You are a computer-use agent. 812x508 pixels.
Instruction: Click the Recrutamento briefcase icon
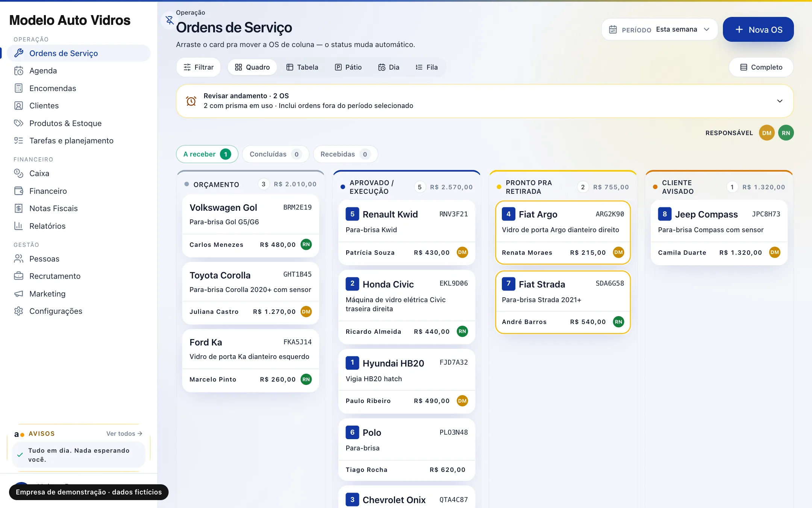pos(18,276)
